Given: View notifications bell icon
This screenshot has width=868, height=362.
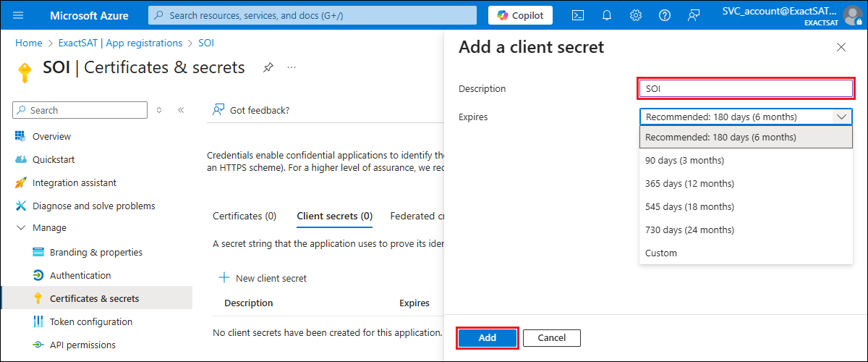Looking at the screenshot, I should [x=607, y=15].
